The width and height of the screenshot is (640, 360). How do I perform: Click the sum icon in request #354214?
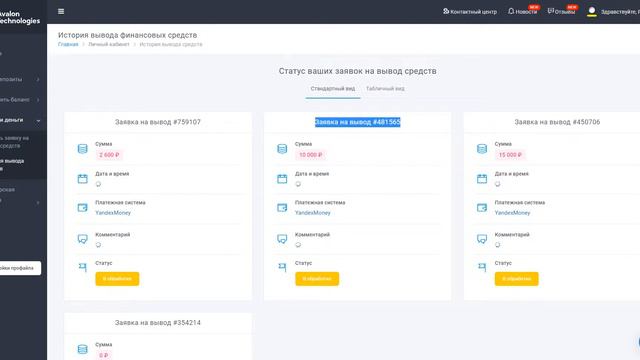pos(82,349)
